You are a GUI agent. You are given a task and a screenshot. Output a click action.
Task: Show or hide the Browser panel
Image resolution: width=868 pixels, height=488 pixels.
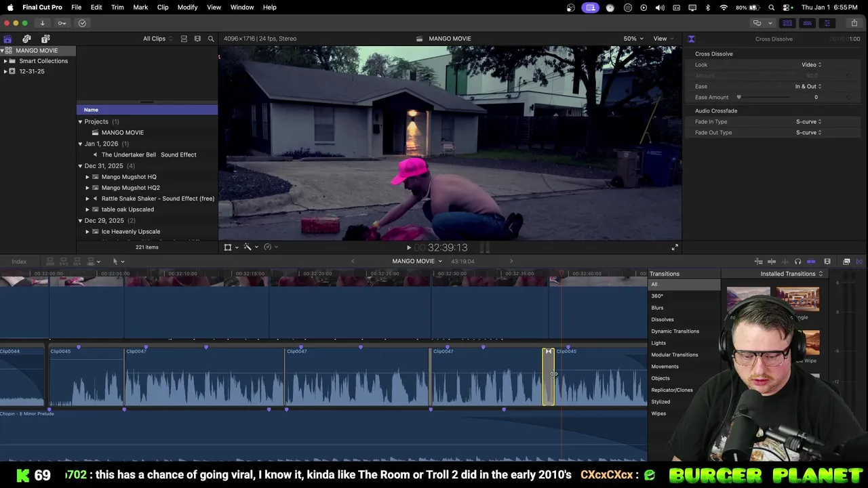[x=787, y=23]
